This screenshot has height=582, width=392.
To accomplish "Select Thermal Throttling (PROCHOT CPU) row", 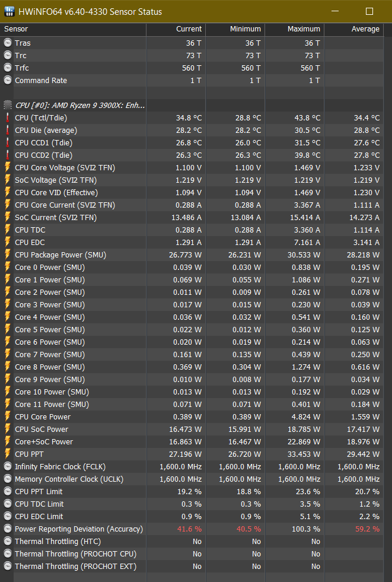I will click(192, 554).
